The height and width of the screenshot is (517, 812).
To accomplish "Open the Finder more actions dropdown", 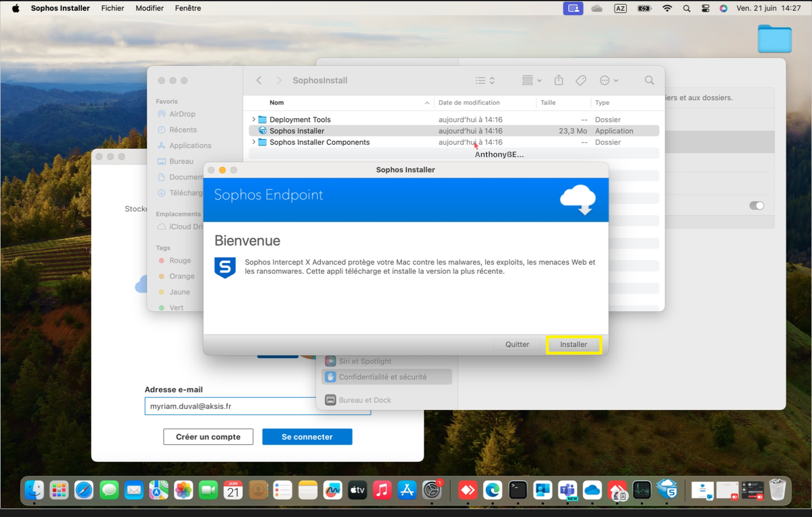I will tap(609, 81).
